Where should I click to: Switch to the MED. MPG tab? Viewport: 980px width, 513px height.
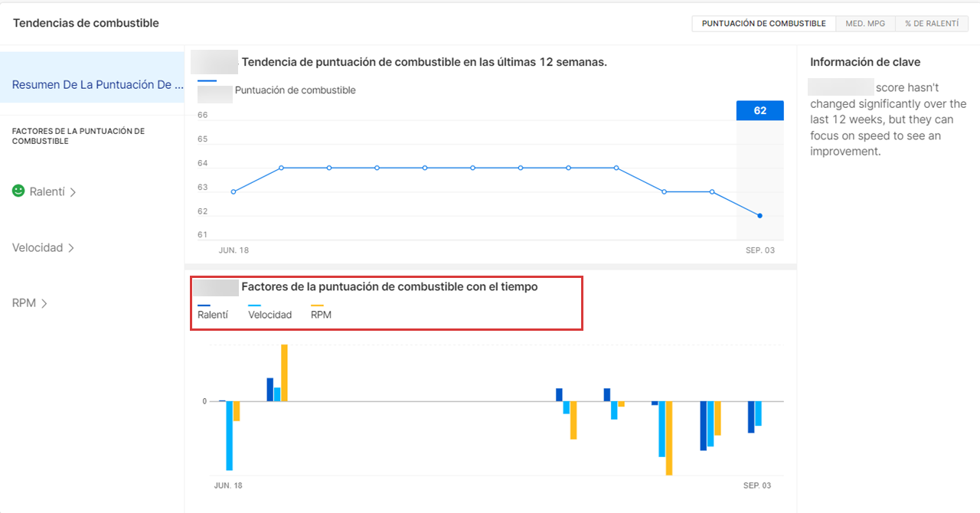[865, 24]
